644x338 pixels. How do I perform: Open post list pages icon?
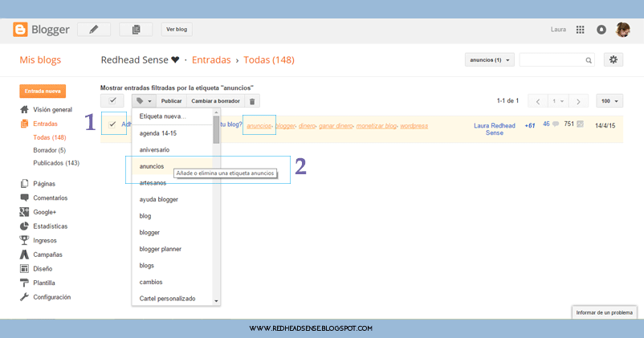136,30
